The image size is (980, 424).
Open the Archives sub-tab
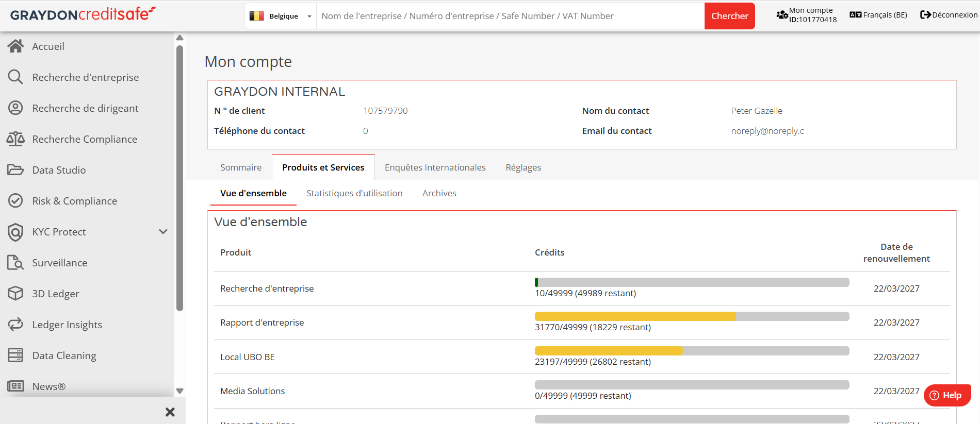click(x=439, y=193)
